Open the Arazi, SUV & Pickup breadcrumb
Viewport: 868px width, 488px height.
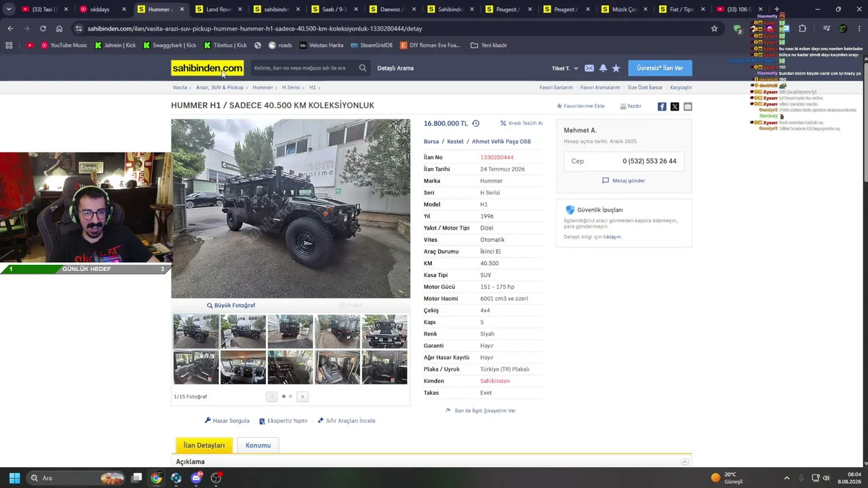(x=220, y=87)
